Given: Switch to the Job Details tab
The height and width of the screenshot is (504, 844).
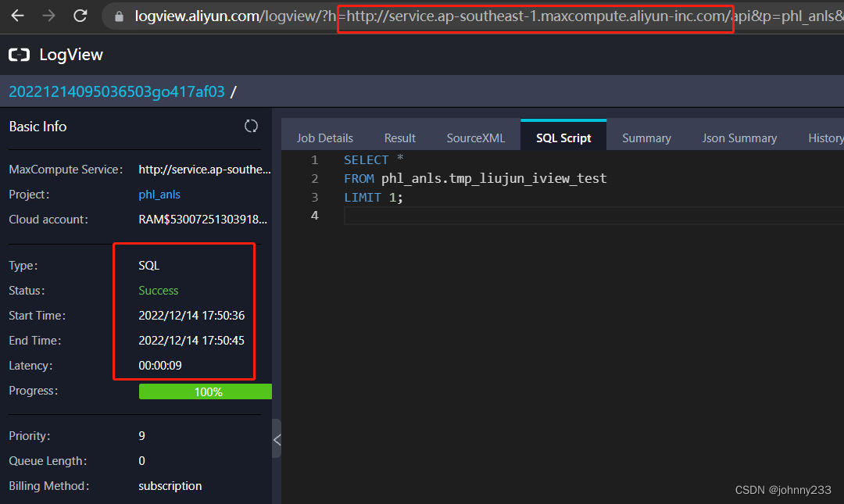Looking at the screenshot, I should pyautogui.click(x=324, y=137).
